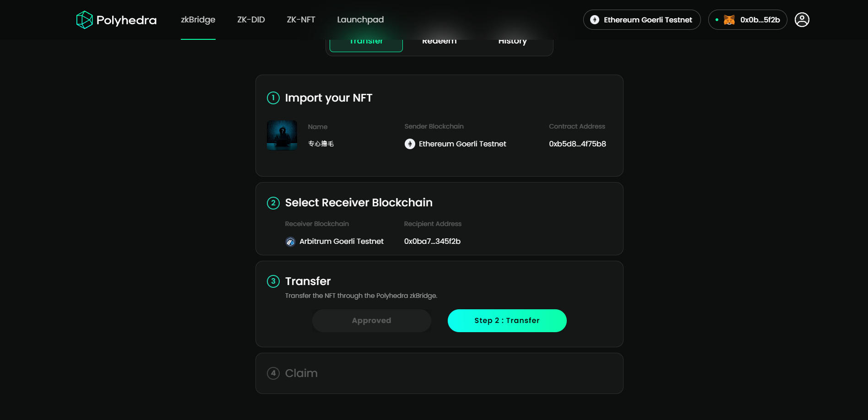Open the 0x0b...5f2b wallet address menu

point(748,20)
